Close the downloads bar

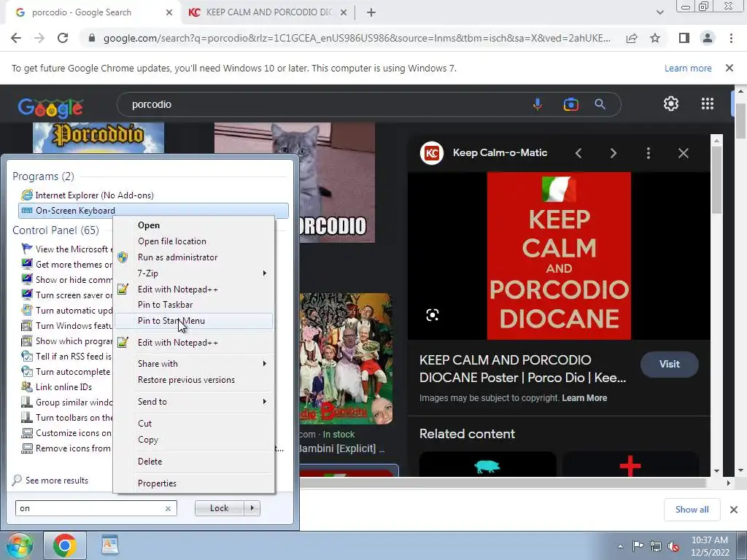click(x=734, y=510)
